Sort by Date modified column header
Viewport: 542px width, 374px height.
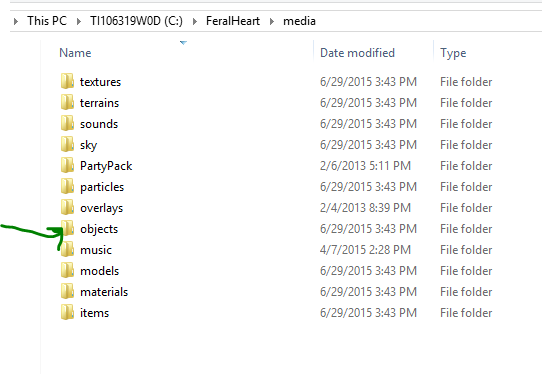(357, 53)
